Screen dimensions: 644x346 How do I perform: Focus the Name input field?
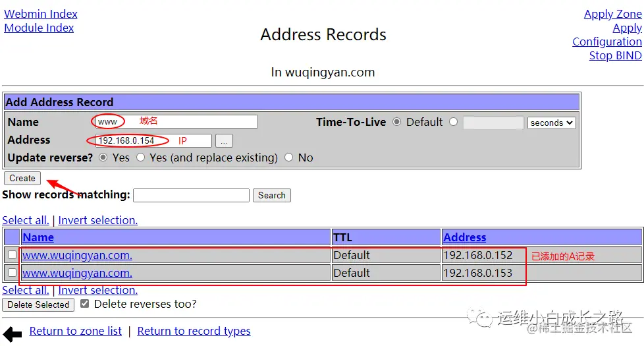click(x=176, y=122)
